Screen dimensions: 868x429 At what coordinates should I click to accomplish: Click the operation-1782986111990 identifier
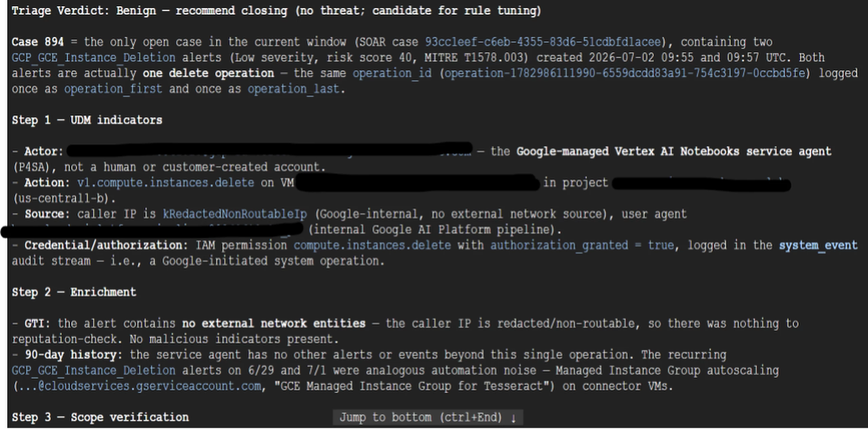click(625, 73)
